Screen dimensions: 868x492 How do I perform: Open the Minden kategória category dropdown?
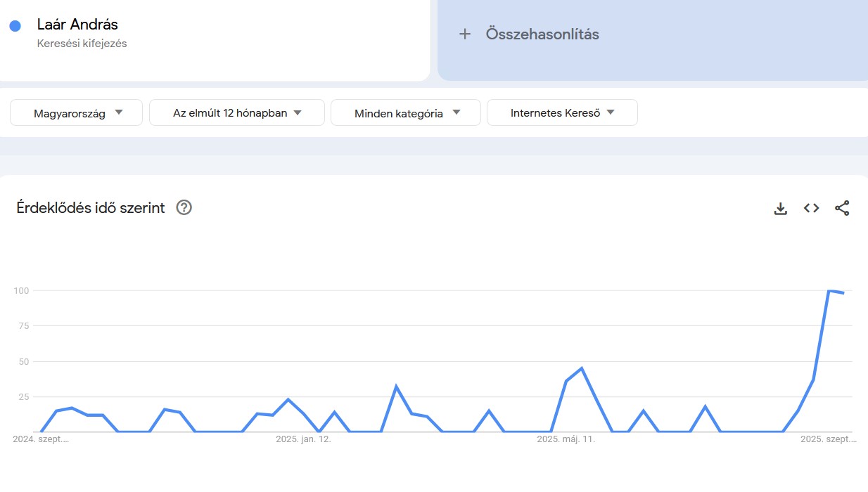point(405,112)
